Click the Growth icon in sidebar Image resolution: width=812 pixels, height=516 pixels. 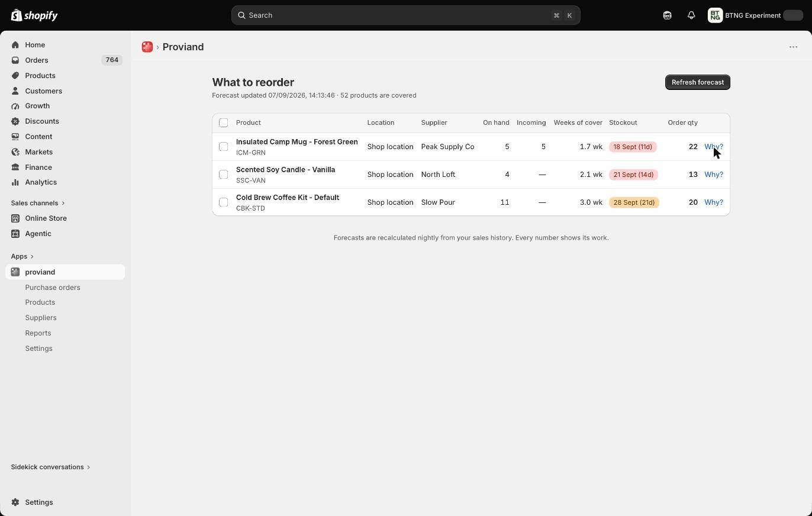point(15,106)
